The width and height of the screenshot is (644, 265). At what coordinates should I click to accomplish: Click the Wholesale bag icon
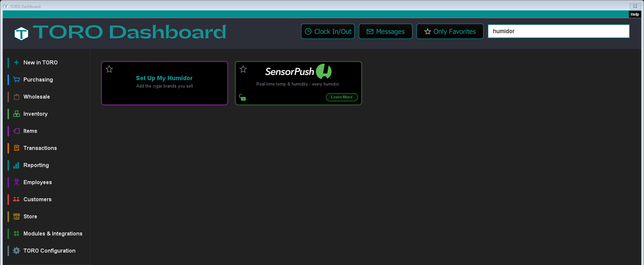[x=16, y=97]
